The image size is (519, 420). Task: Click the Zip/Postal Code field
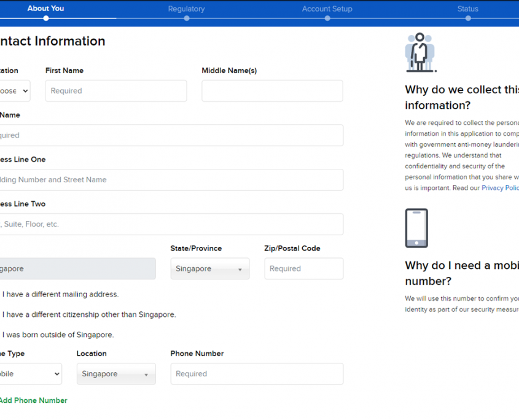coord(304,269)
